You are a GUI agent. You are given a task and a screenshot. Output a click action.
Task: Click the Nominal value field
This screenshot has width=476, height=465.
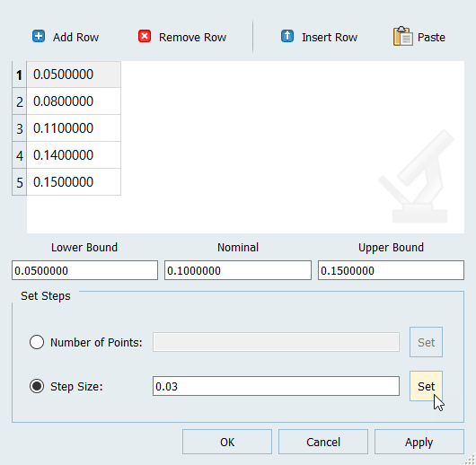pyautogui.click(x=238, y=270)
